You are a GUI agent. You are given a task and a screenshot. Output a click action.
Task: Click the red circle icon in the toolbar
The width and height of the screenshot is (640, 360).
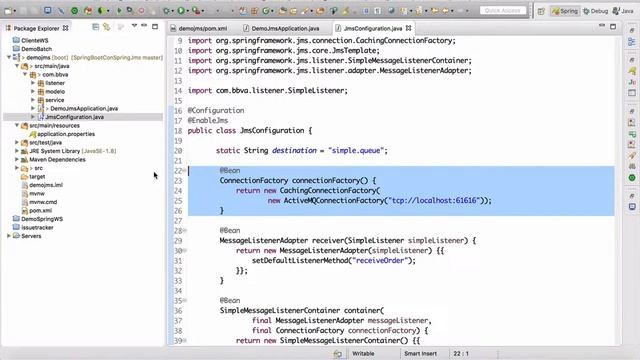click(x=141, y=11)
